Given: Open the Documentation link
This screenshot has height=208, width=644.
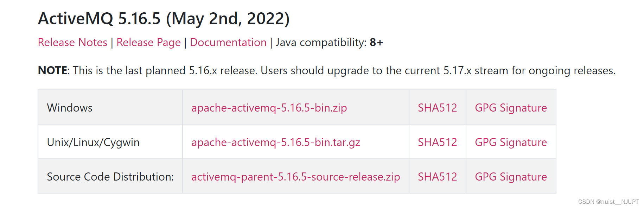Looking at the screenshot, I should click(228, 42).
